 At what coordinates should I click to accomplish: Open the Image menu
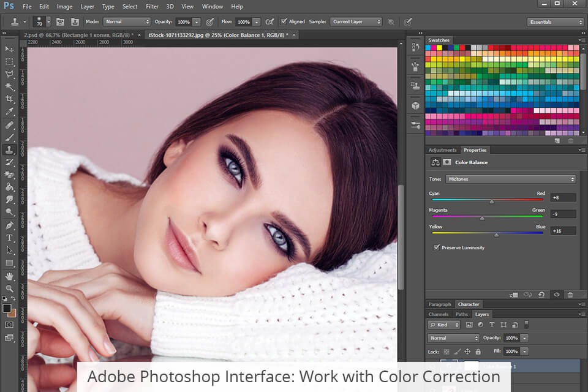[64, 6]
